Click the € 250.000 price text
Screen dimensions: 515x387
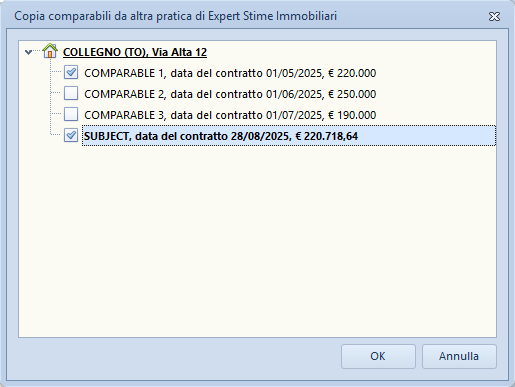[352, 94]
